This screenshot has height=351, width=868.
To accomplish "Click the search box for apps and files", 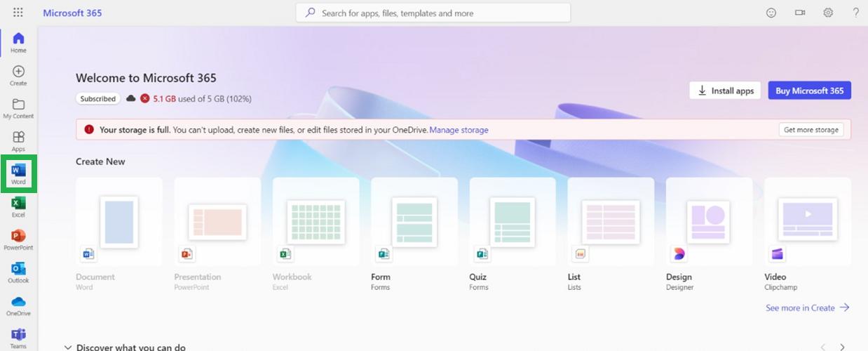I will 433,13.
